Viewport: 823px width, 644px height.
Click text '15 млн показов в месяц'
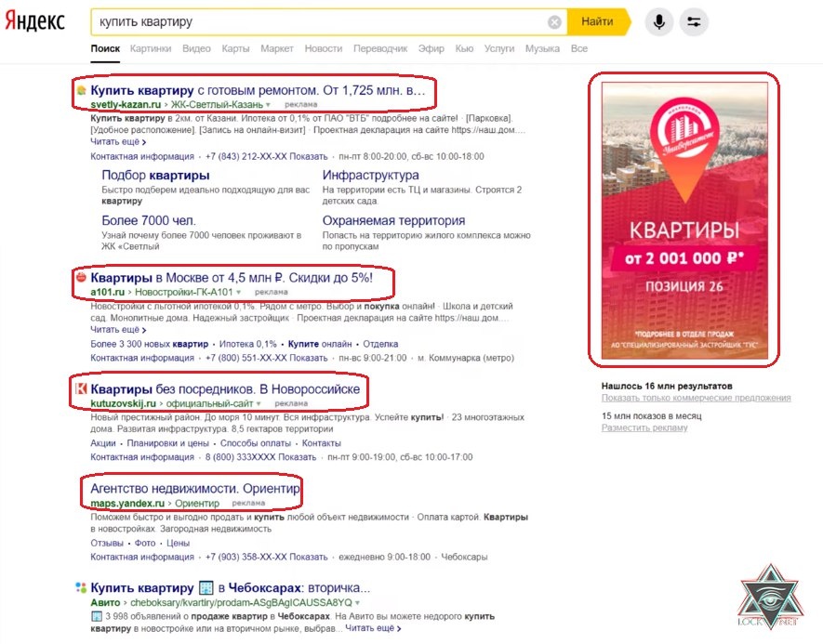coord(651,416)
